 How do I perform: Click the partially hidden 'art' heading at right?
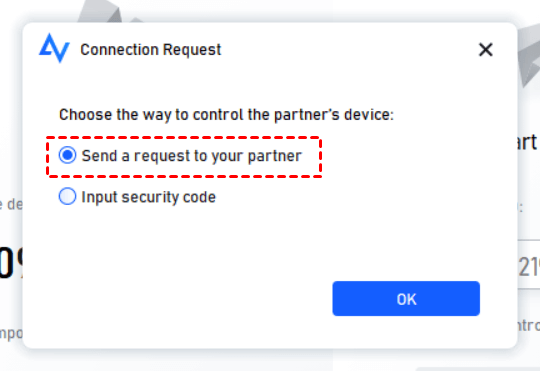[x=527, y=142]
